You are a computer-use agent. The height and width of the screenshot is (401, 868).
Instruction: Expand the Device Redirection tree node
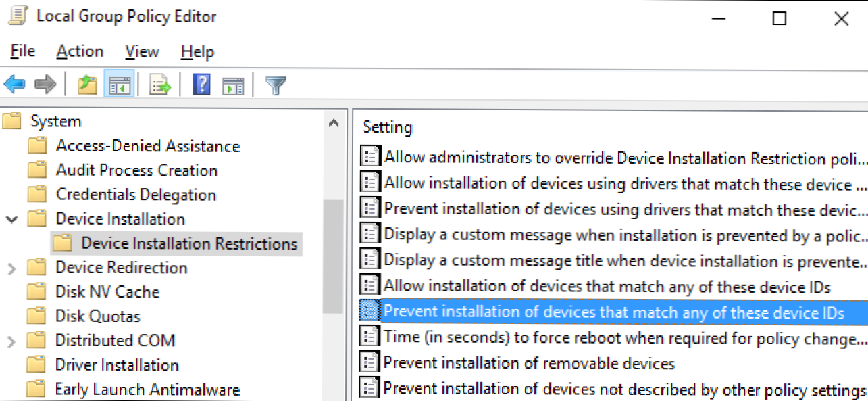[x=11, y=268]
